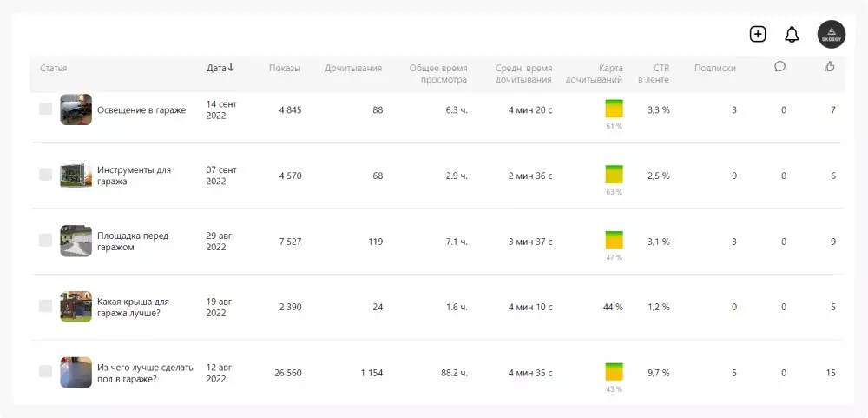Click the create new publication plus icon
The image size is (868, 418).
click(x=758, y=34)
